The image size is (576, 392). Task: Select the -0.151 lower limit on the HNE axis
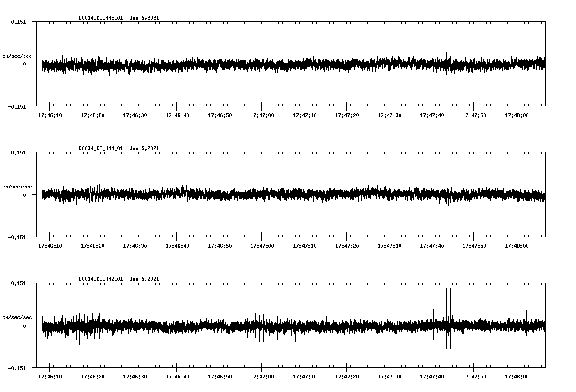17,106
